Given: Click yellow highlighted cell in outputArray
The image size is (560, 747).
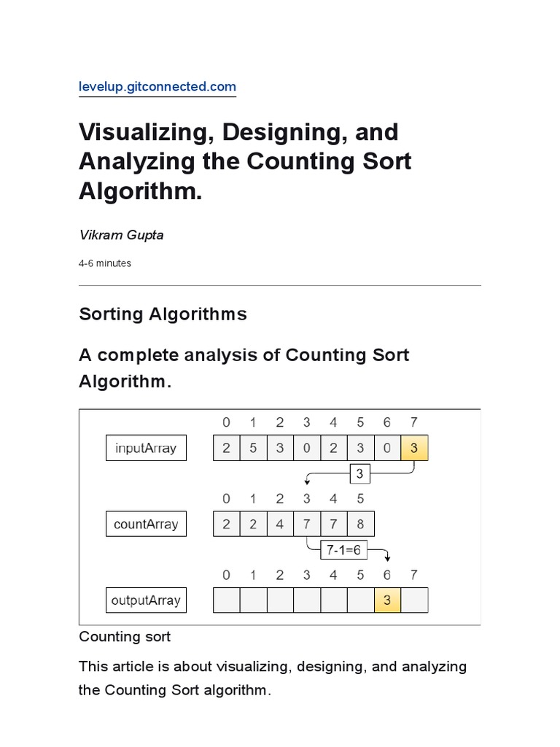Looking at the screenshot, I should point(387,600).
